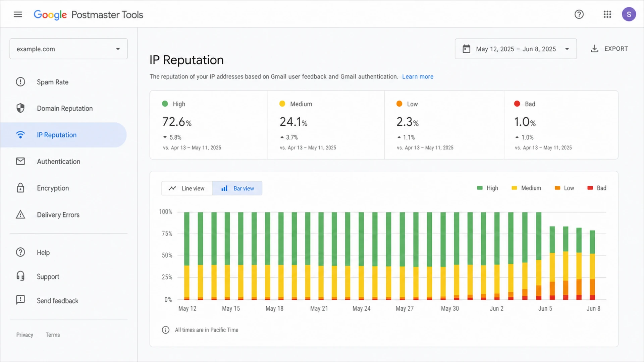Click the Send feedback speech bubble icon

pos(20,300)
